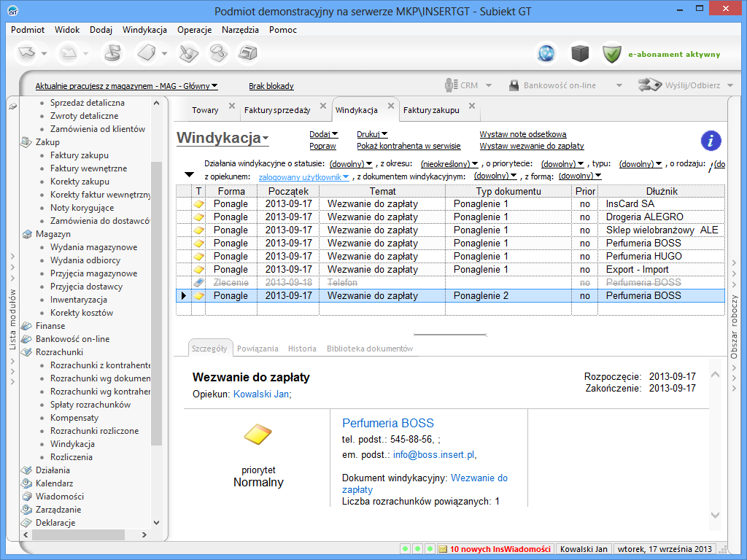Screen dimensions: 747x560
Task: Click the globe icon in top toolbar
Action: (x=546, y=53)
